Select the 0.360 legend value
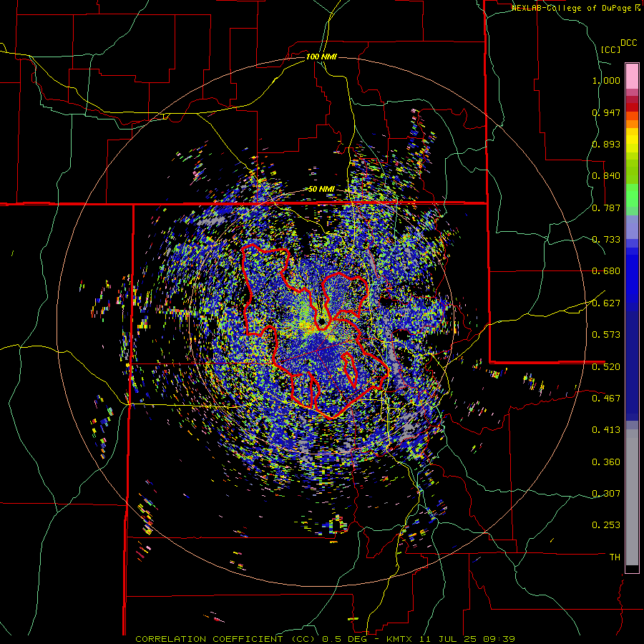 click(x=606, y=462)
